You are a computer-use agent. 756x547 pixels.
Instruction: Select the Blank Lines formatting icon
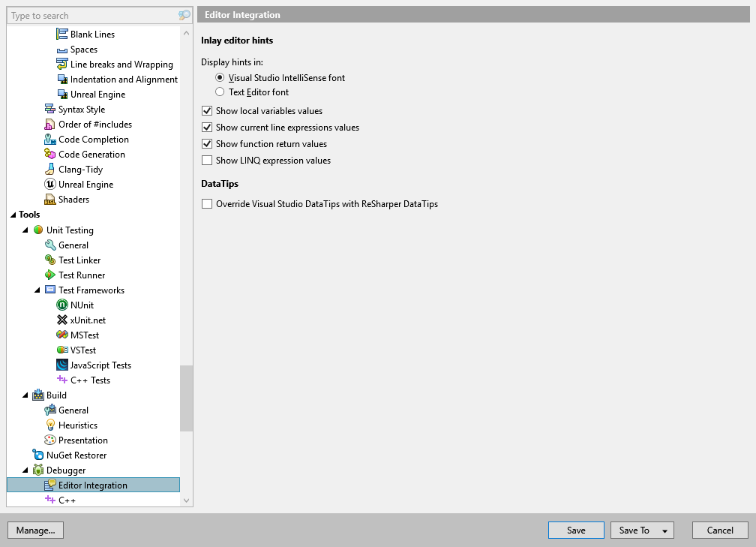pos(64,34)
